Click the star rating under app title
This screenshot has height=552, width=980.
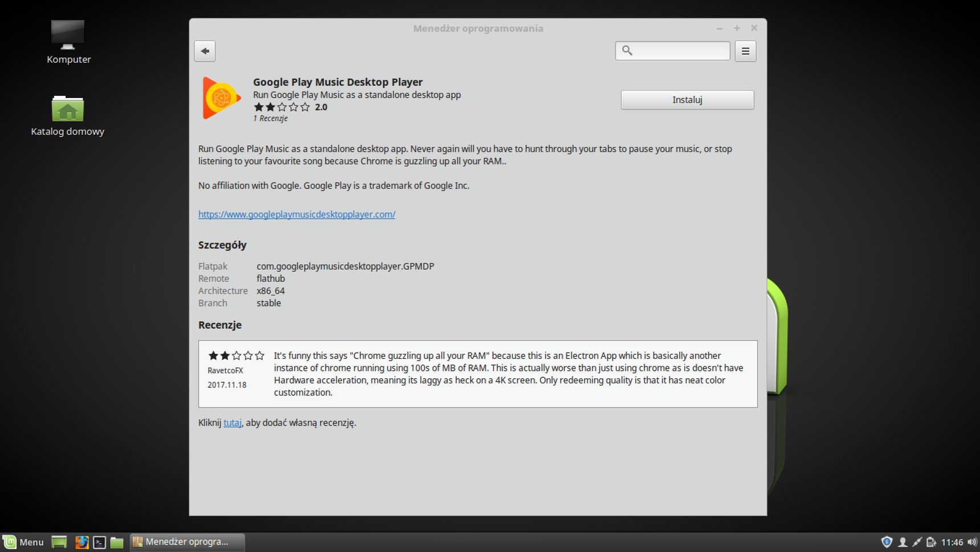coord(281,107)
